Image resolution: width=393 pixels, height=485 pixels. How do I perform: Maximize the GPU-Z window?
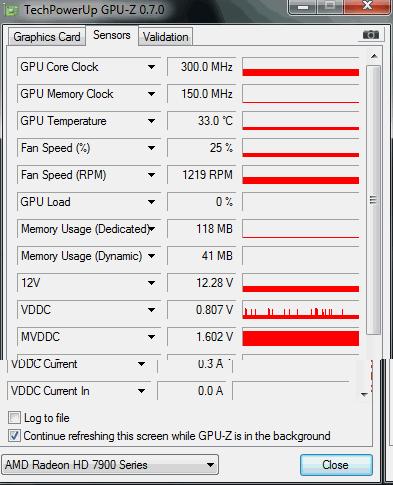coord(330,6)
